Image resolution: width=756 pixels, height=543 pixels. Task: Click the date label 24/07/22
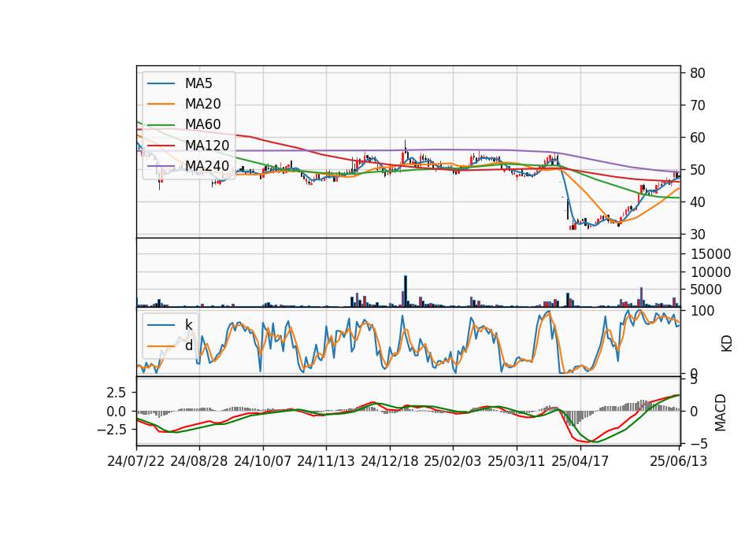[x=136, y=461]
